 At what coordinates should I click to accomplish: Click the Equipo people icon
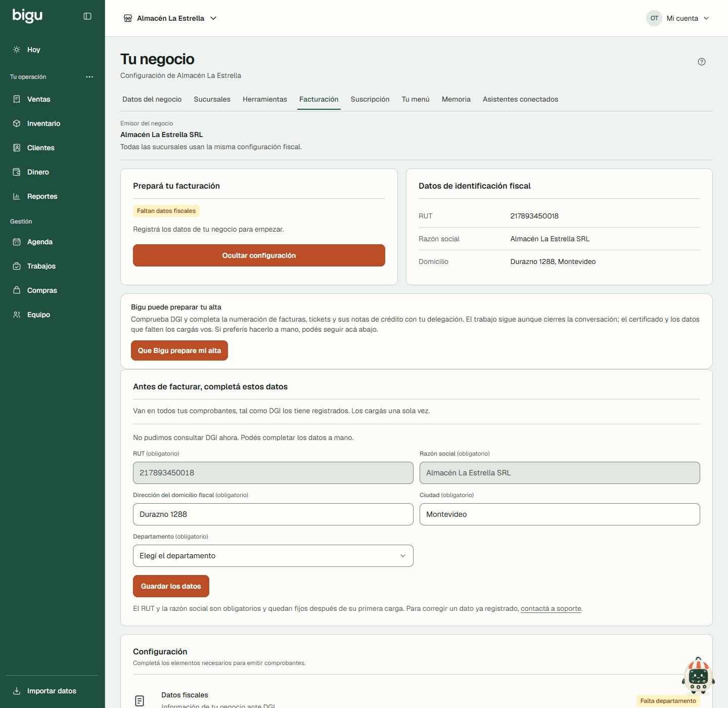pyautogui.click(x=17, y=315)
